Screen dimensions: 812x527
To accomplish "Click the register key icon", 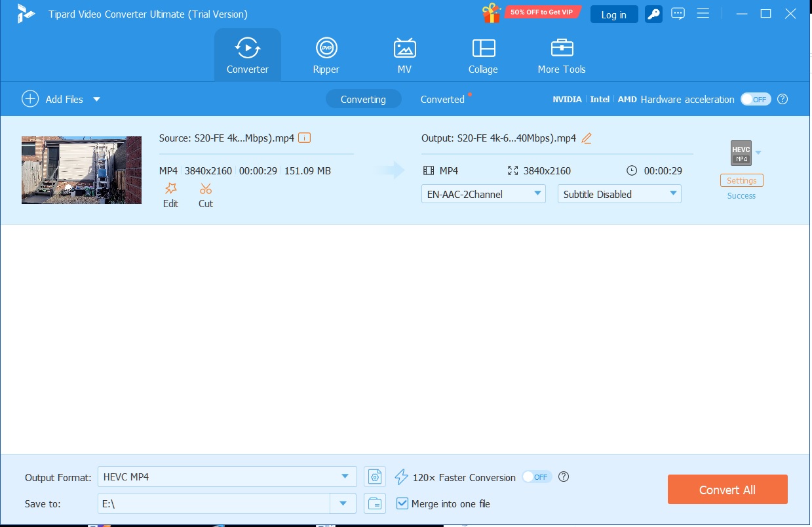I will coord(653,14).
